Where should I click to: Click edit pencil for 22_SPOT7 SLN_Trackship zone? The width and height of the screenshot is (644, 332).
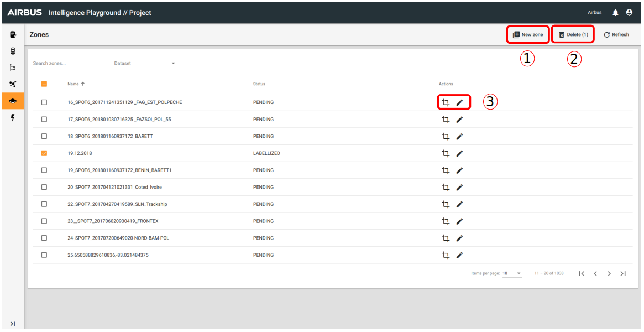coord(459,204)
